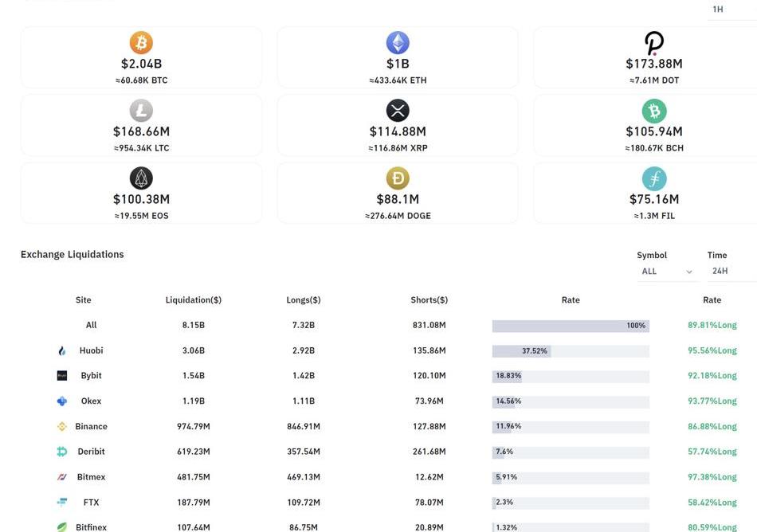Click the EOS coin icon

tap(141, 178)
